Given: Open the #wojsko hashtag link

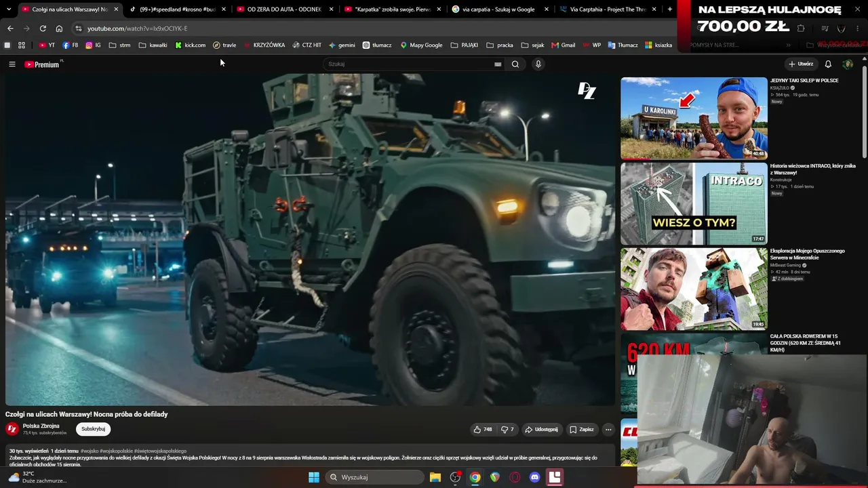Looking at the screenshot, I should tap(89, 451).
